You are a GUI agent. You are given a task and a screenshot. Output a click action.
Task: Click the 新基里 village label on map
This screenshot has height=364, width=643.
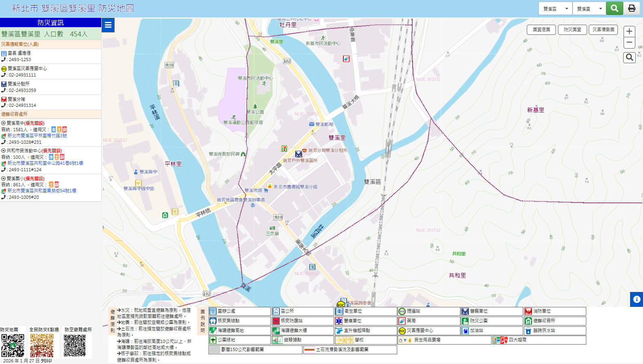(x=536, y=110)
